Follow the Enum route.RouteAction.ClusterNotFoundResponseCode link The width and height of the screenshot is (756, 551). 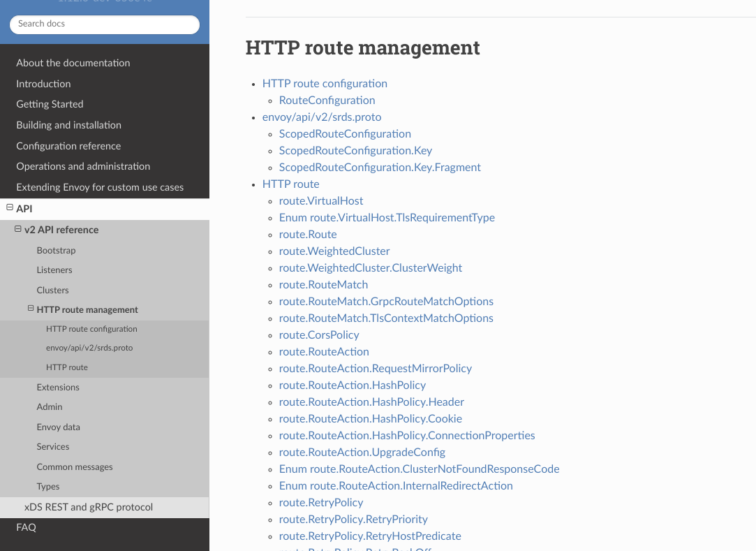tap(419, 469)
